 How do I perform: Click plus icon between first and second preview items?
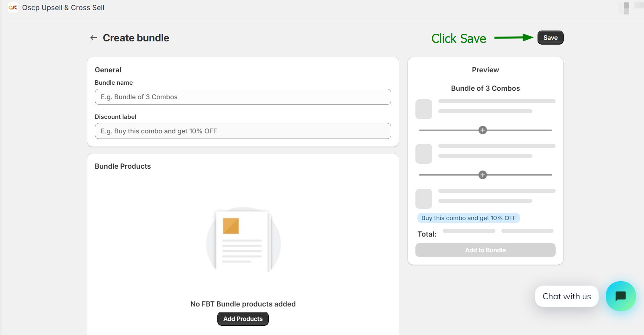(x=482, y=130)
